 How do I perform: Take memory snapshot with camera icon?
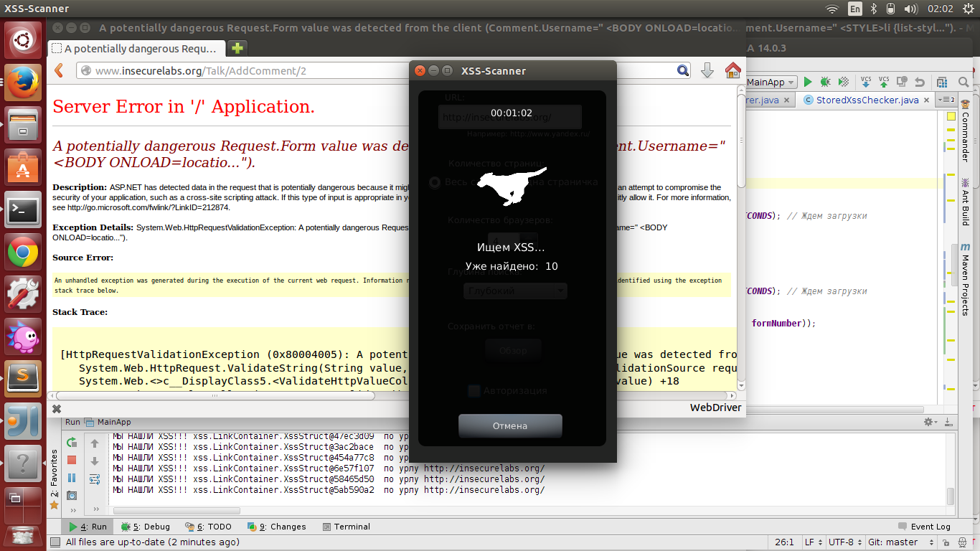72,495
